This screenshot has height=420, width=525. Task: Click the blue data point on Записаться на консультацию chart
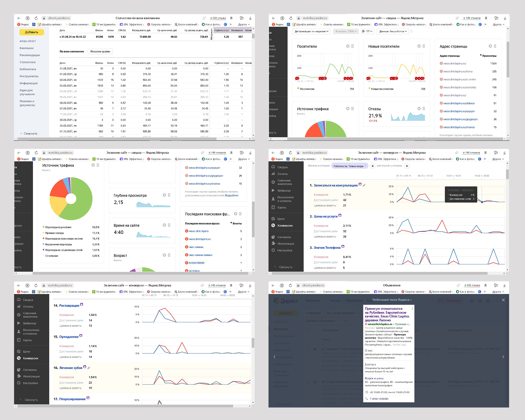point(482,202)
